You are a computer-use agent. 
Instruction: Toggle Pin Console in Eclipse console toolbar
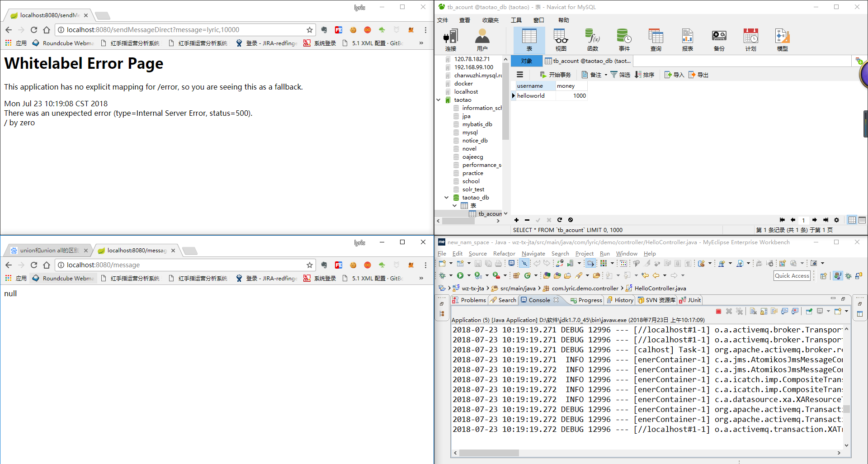809,311
